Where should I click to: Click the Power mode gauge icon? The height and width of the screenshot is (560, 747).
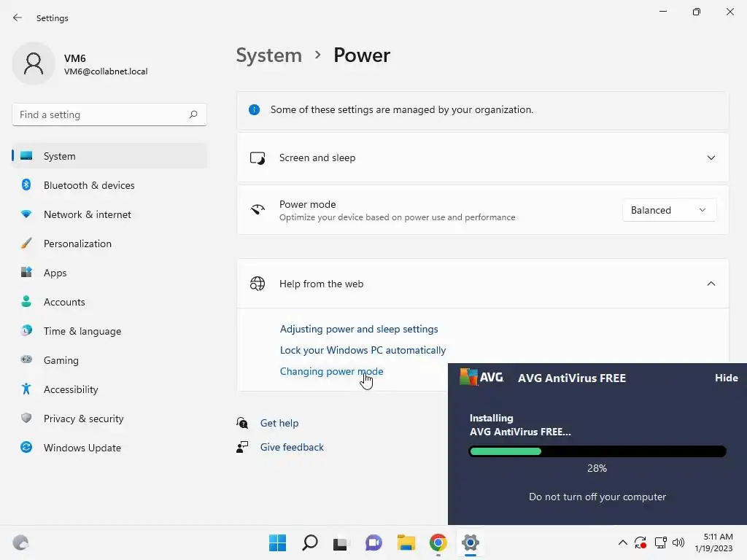(x=258, y=209)
